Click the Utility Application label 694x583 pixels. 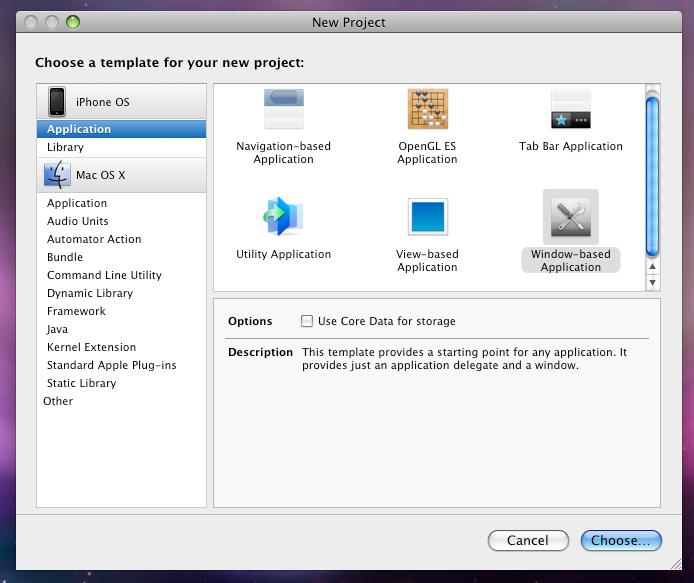284,254
